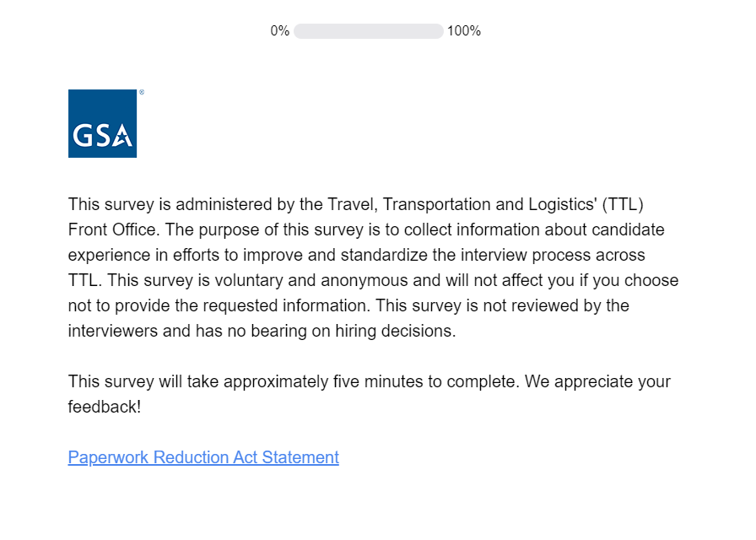The width and height of the screenshot is (756, 540).
Task: Click the words "Front Office"
Action: (114, 229)
